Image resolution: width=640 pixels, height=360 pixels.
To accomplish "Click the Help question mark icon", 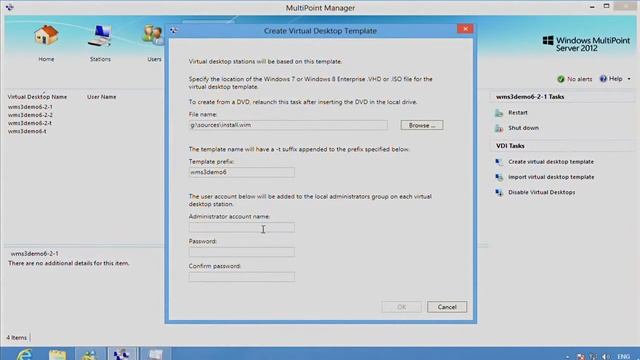I will coord(603,79).
